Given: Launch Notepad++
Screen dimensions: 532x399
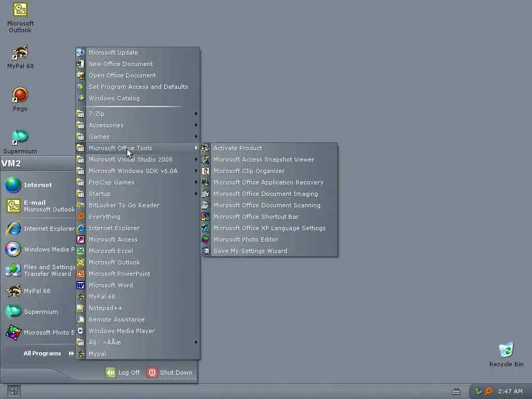Looking at the screenshot, I should coord(138,308).
